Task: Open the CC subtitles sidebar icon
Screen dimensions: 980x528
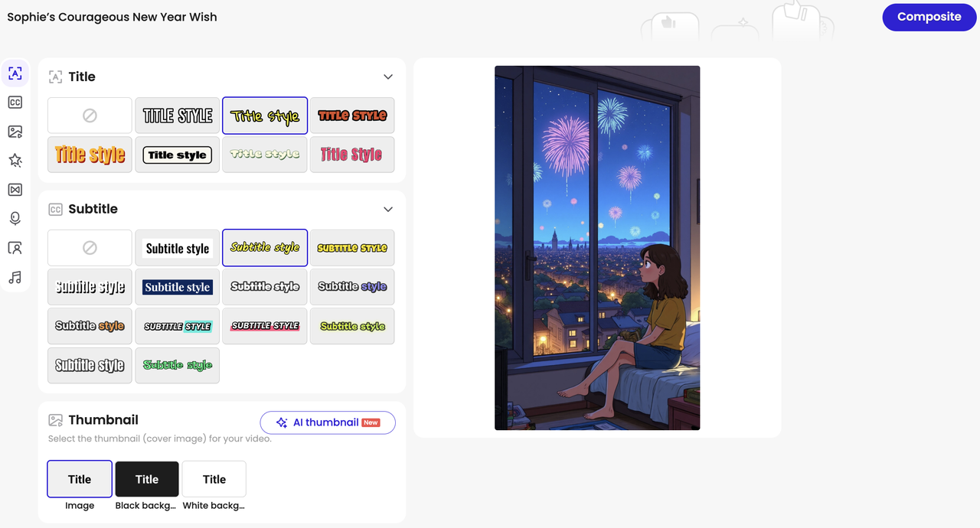Action: click(15, 103)
